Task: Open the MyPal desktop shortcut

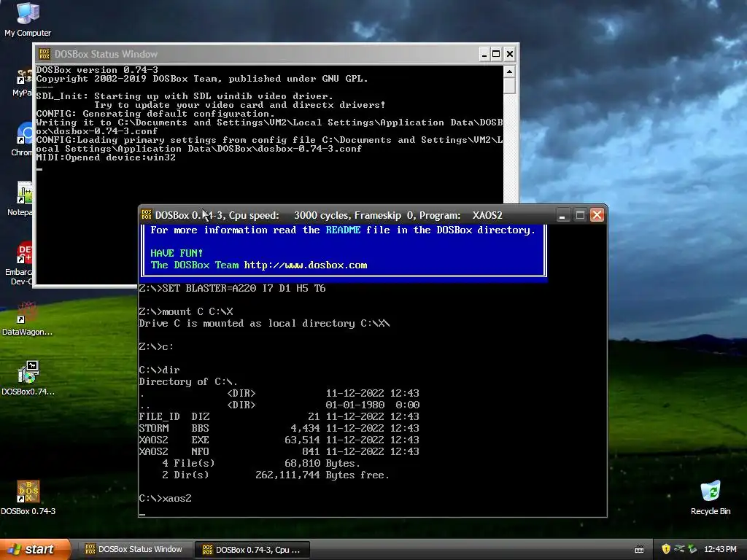Action: (x=23, y=81)
